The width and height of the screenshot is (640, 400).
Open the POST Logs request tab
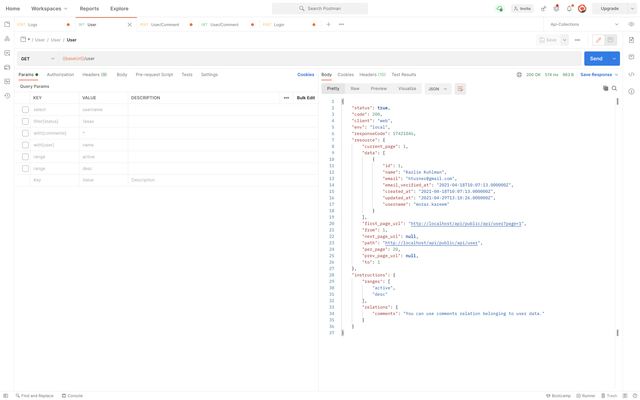pyautogui.click(x=44, y=25)
